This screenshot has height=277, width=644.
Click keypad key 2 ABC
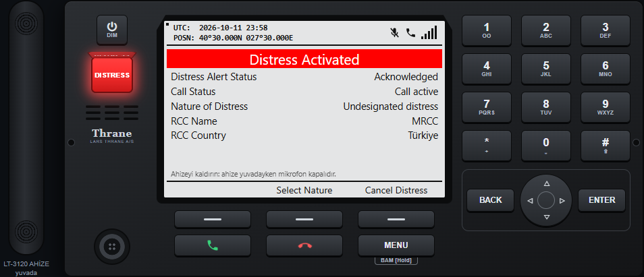pos(546,30)
